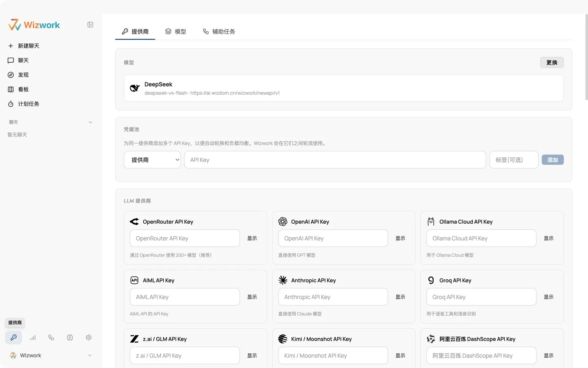Click the vertical scrollbar on the right
This screenshot has height=368, width=588.
tap(586, 57)
